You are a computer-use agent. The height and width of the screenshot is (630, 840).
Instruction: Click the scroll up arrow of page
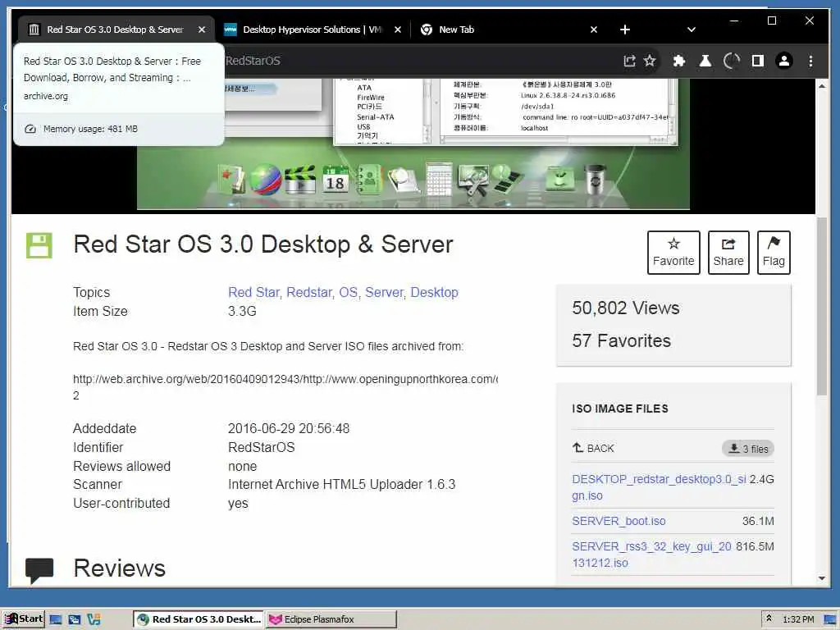point(822,85)
